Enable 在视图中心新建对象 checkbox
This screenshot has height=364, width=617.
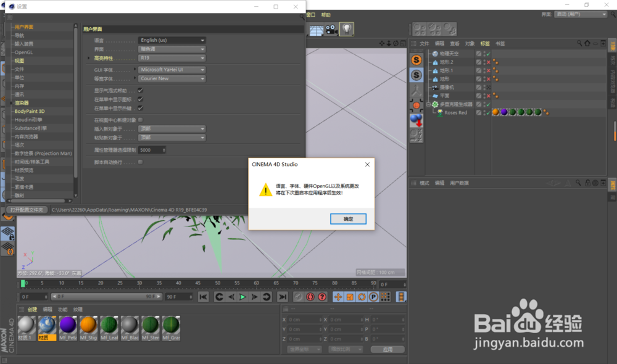point(141,120)
